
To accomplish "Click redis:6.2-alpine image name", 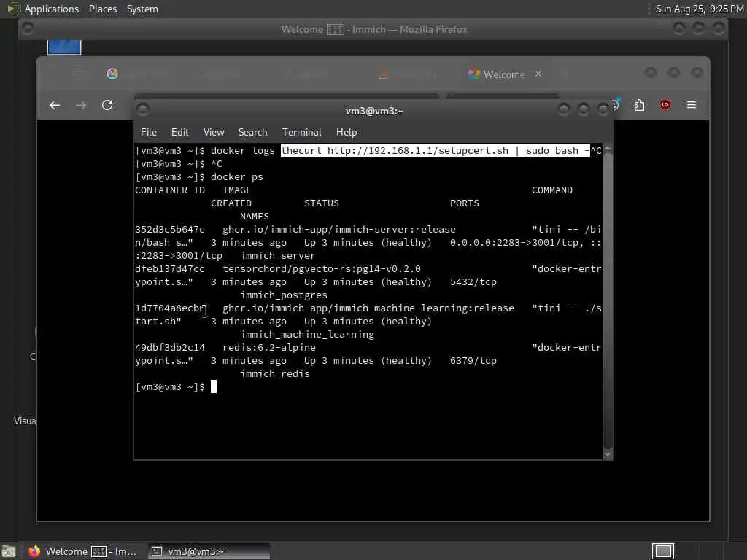I will [x=269, y=348].
